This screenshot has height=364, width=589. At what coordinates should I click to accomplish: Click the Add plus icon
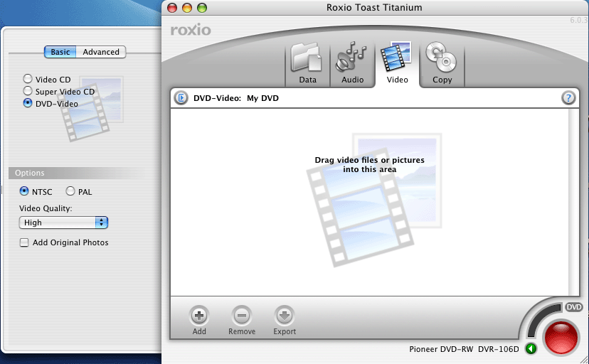(199, 316)
